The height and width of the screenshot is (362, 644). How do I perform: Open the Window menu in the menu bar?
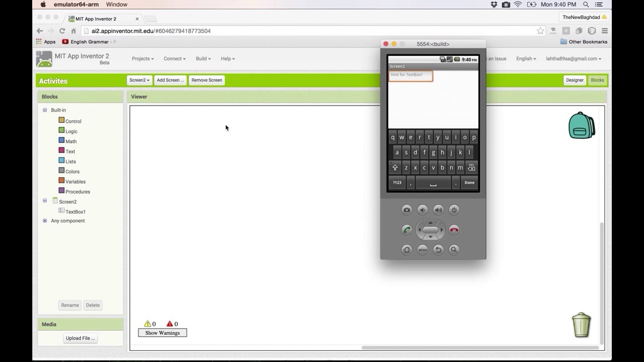coord(117,5)
